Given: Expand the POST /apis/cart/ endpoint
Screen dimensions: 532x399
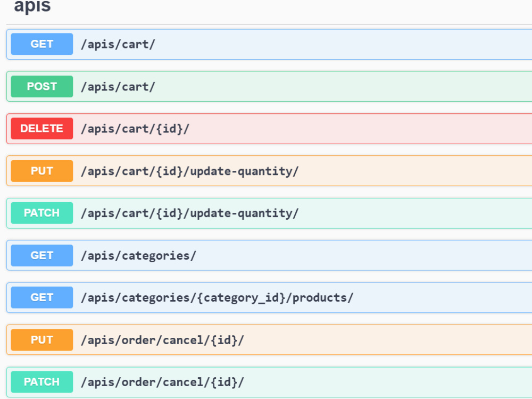Looking at the screenshot, I should click(269, 87).
